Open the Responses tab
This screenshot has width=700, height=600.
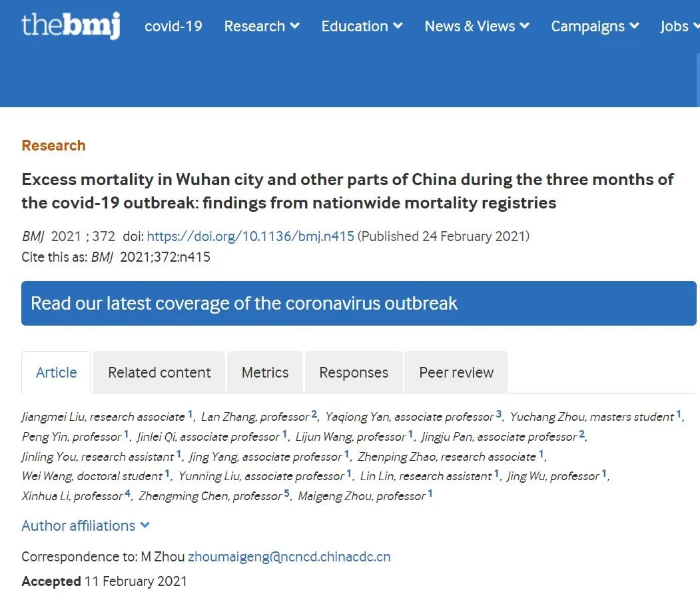tap(354, 372)
